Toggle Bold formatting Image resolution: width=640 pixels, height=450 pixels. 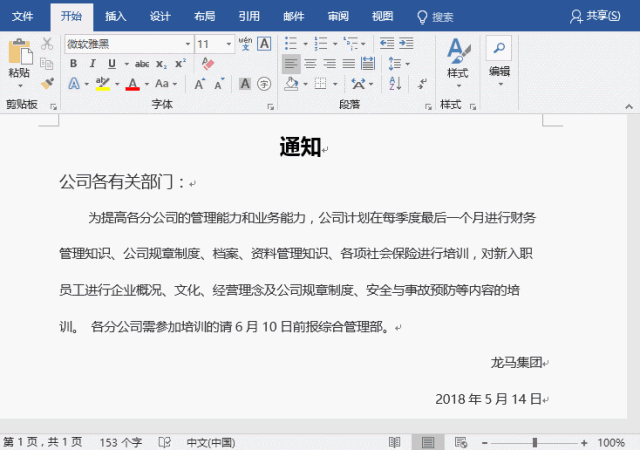(x=74, y=64)
